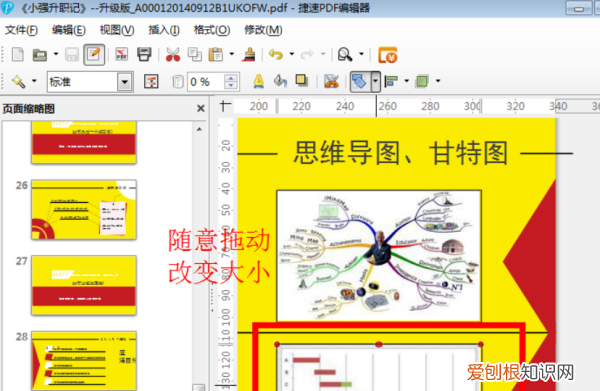
Task: Open the Alignment dropdown arrow
Action: tap(407, 81)
